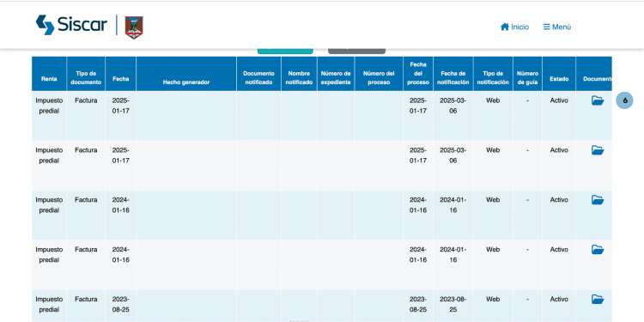Click the gray button above the table

(356, 52)
